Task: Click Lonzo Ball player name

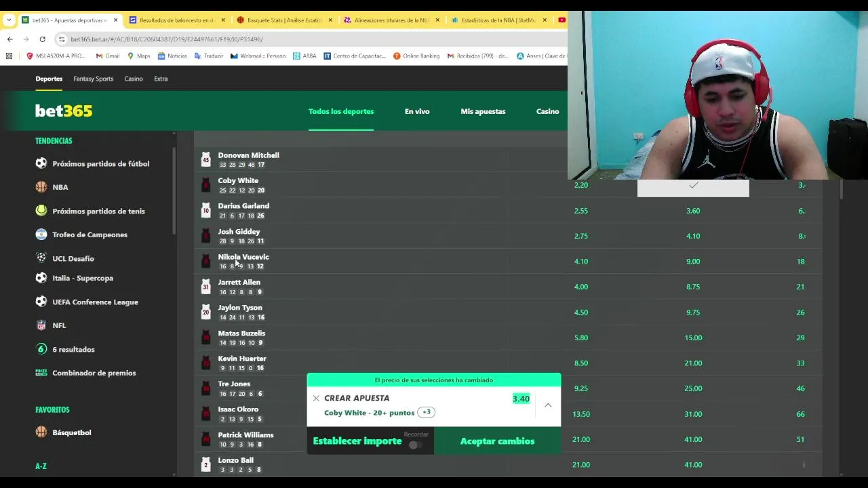Action: click(235, 460)
